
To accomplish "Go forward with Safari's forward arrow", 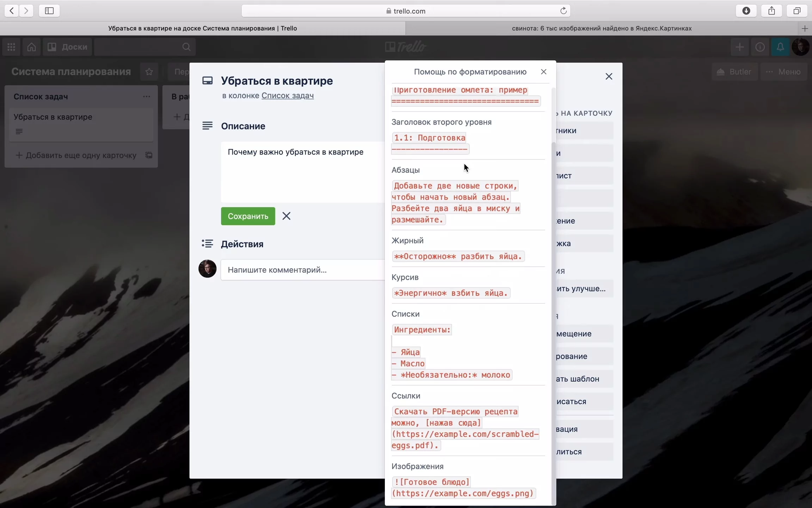I will click(x=26, y=11).
